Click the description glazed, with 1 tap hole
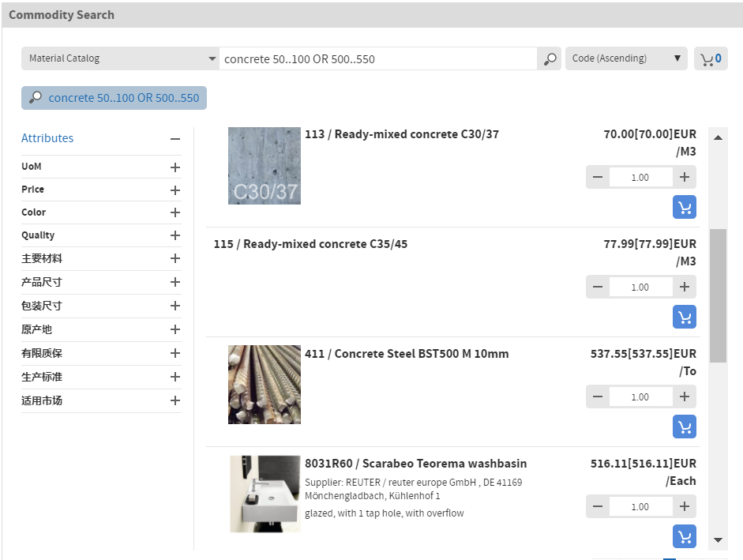Screen dimensions: 743x560 tap(385, 513)
